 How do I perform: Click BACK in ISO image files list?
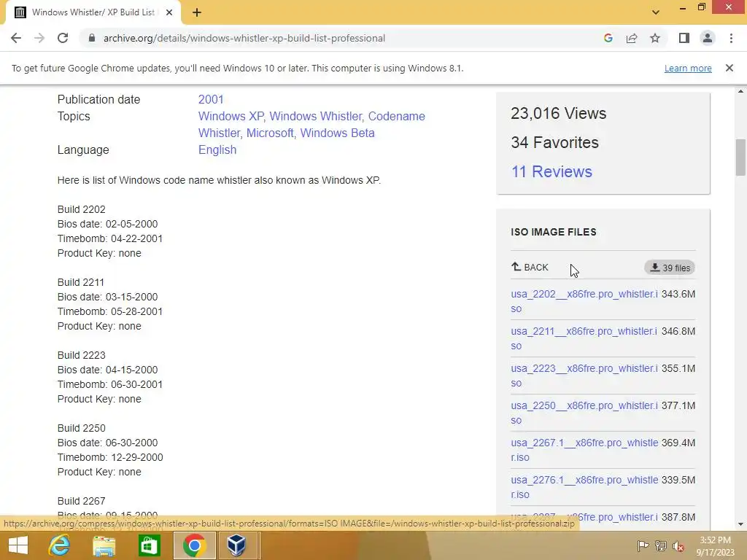pos(530,267)
